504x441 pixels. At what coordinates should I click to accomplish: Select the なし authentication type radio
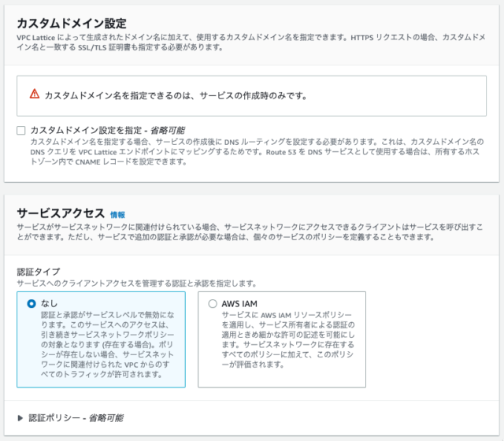click(x=31, y=303)
